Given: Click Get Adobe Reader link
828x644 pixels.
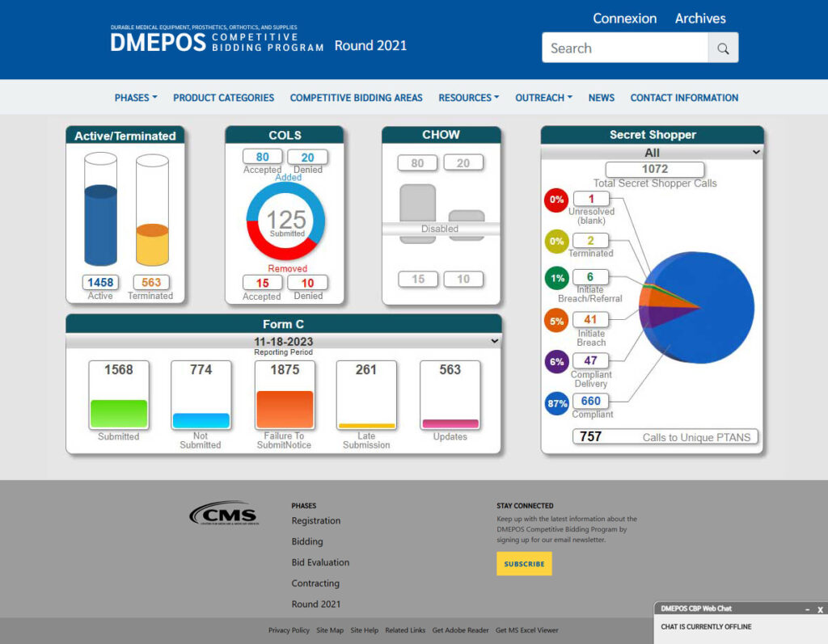Looking at the screenshot, I should [x=460, y=630].
